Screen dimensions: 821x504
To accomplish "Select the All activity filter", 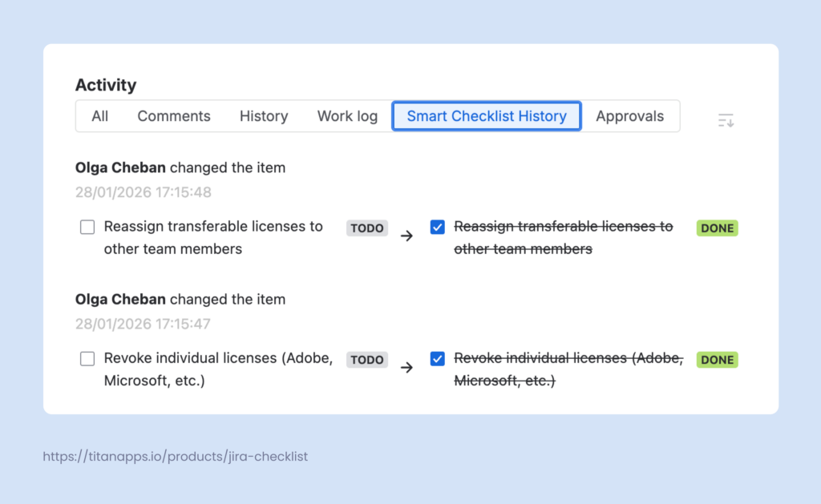I will (x=99, y=115).
